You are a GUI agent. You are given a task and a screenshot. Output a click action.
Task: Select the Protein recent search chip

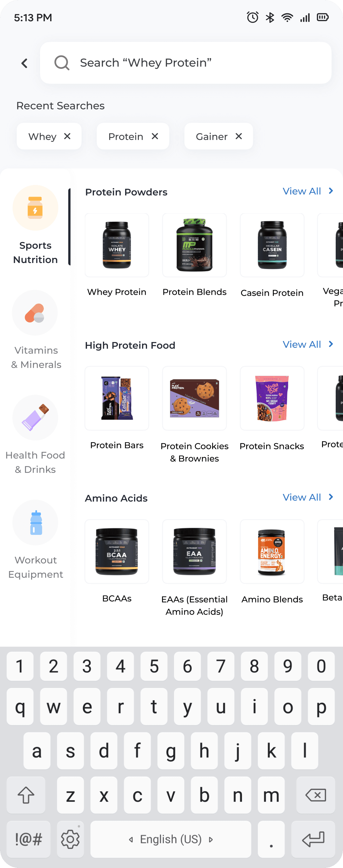point(126,136)
